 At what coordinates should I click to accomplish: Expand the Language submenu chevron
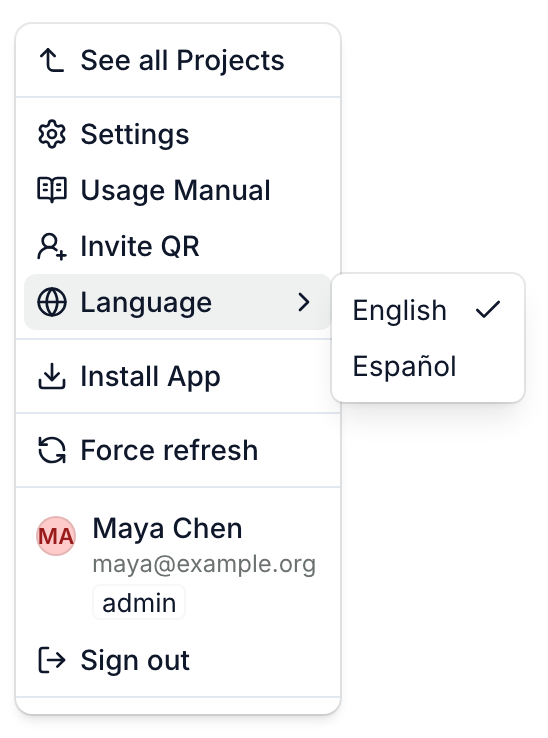(304, 302)
